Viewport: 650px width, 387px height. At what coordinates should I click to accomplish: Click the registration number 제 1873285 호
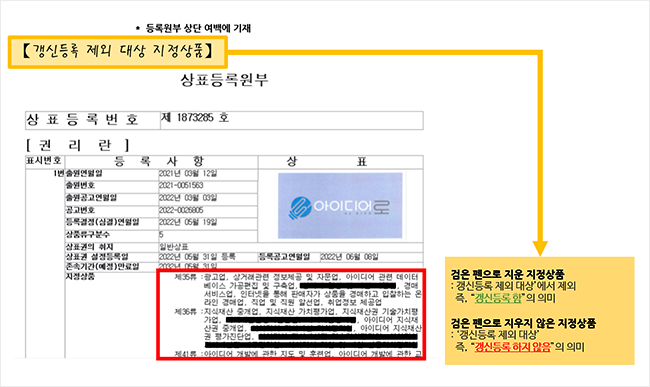coord(195,118)
